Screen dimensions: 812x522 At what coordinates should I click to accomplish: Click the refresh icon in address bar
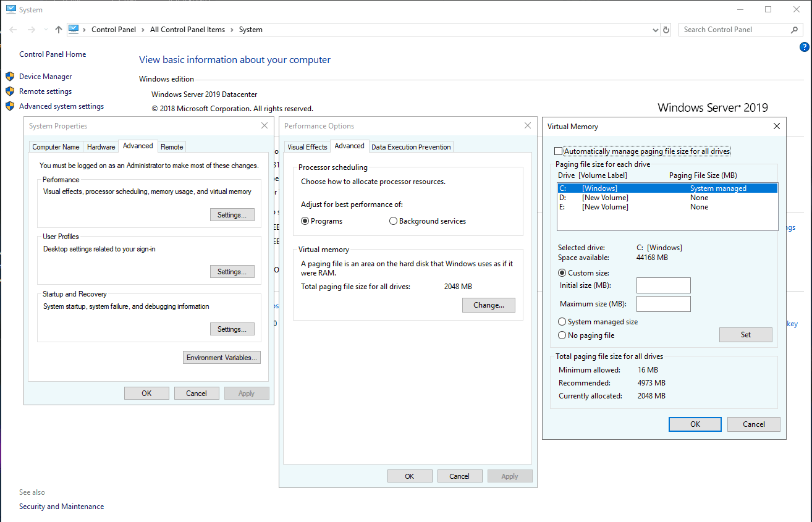(666, 30)
